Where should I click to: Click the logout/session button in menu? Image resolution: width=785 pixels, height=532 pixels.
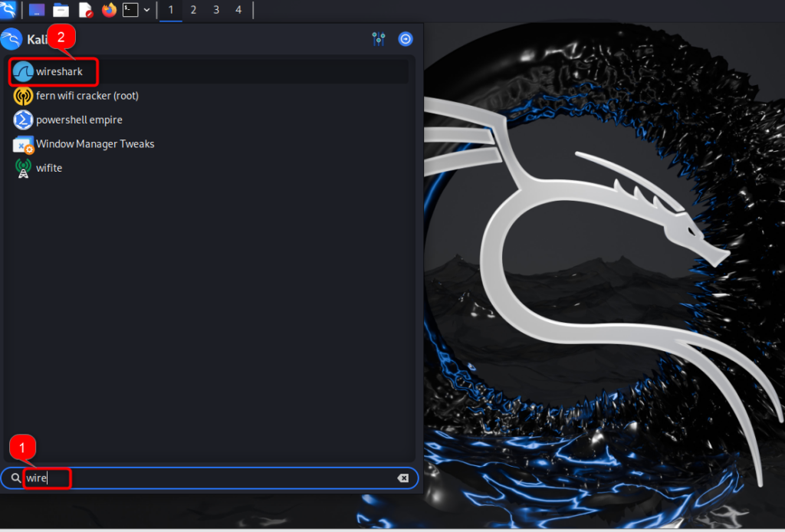(x=405, y=38)
